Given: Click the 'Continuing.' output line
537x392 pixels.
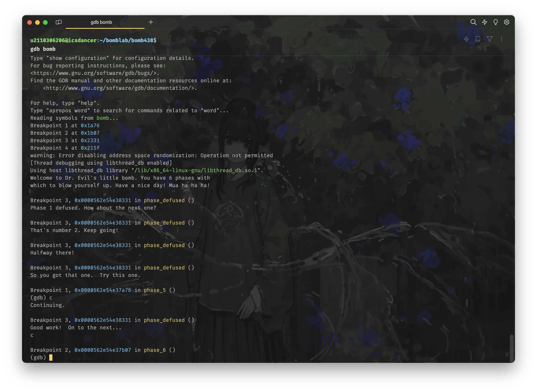Looking at the screenshot, I should click(47, 305).
